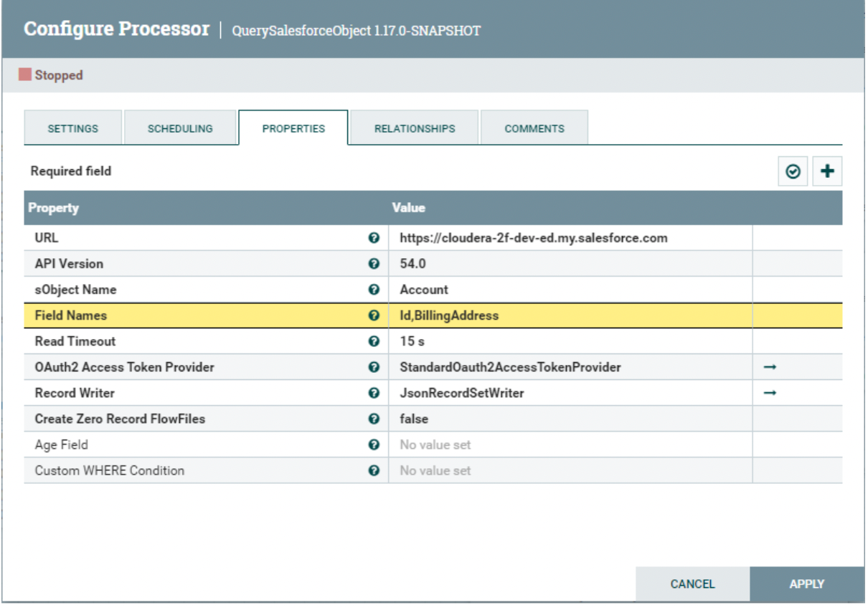This screenshot has height=608, width=868.
Task: Open the Relationships tab
Action: (x=415, y=128)
